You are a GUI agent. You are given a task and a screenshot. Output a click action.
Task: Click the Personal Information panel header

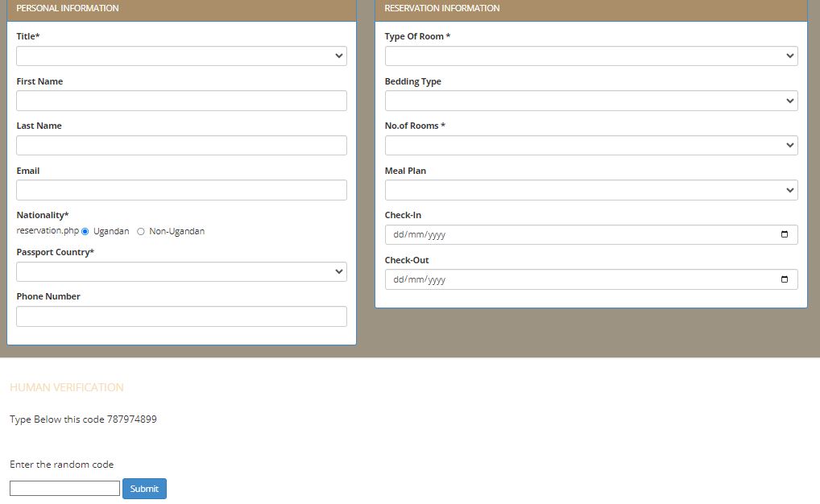pos(181,9)
